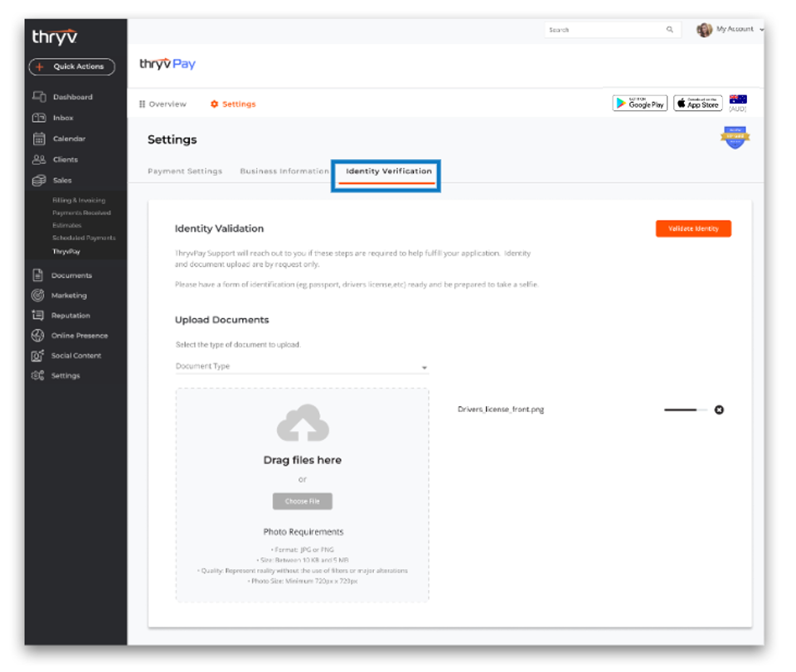The height and width of the screenshot is (672, 796).
Task: Click the Documents label in sidebar
Action: 71,275
